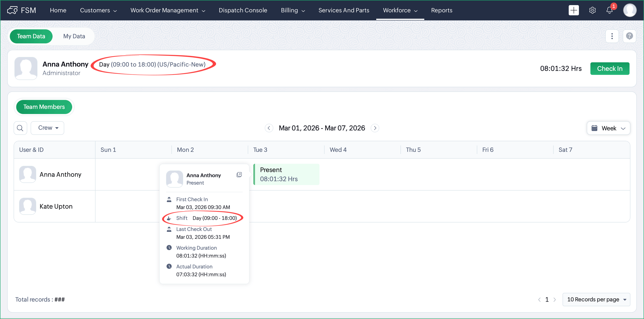Open Anna Anthony details popout icon

(x=239, y=175)
